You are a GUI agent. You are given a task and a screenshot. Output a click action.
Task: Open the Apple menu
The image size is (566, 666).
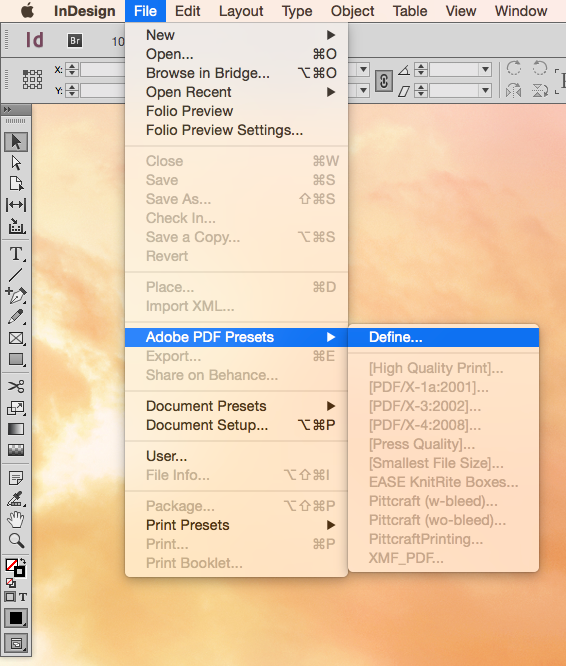[27, 11]
